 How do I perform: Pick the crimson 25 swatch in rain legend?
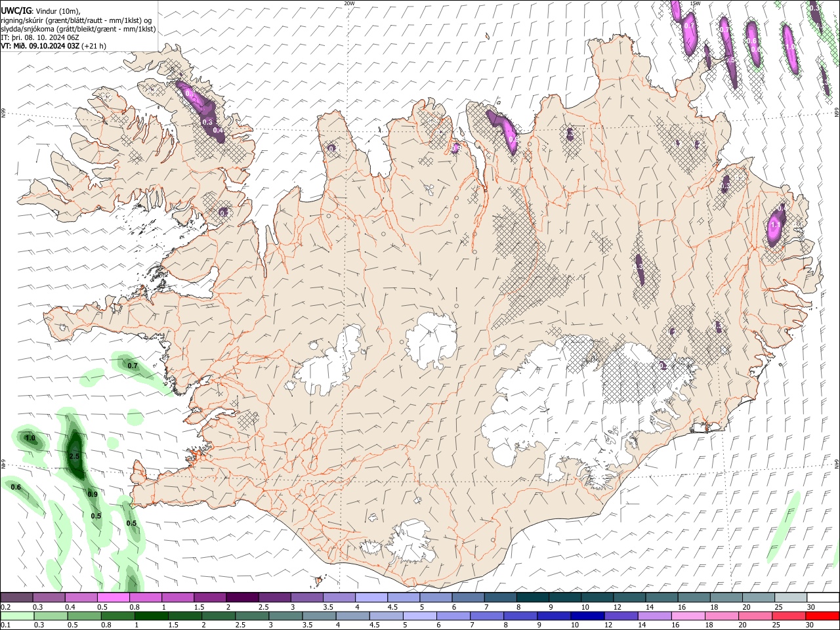789,616
